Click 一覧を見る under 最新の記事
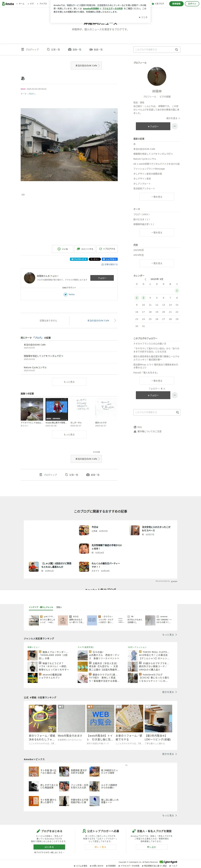Image resolution: width=201 pixels, height=868 pixels. pyautogui.click(x=157, y=197)
